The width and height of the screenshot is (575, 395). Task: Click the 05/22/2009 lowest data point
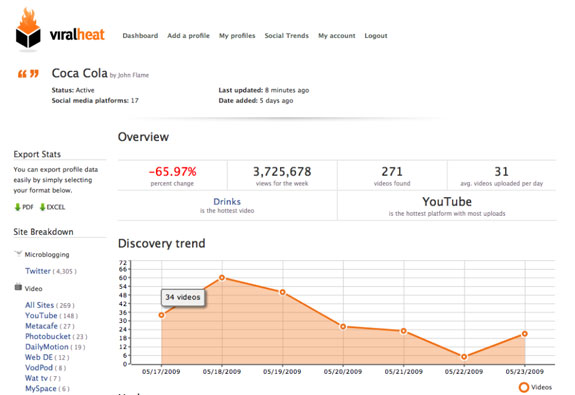(x=464, y=356)
